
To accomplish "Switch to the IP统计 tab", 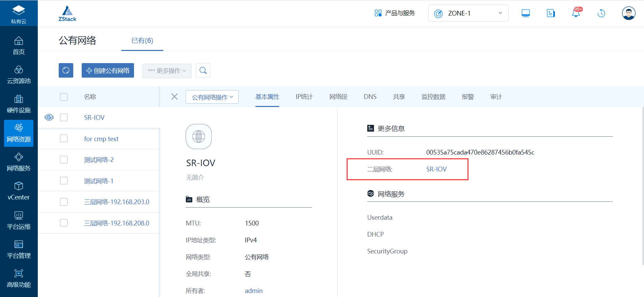I will click(x=304, y=97).
